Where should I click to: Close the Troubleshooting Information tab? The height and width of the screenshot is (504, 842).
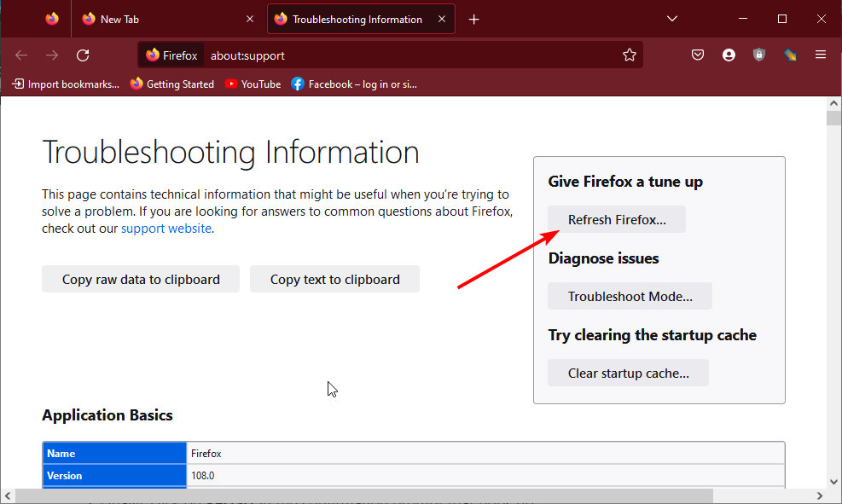pyautogui.click(x=442, y=20)
